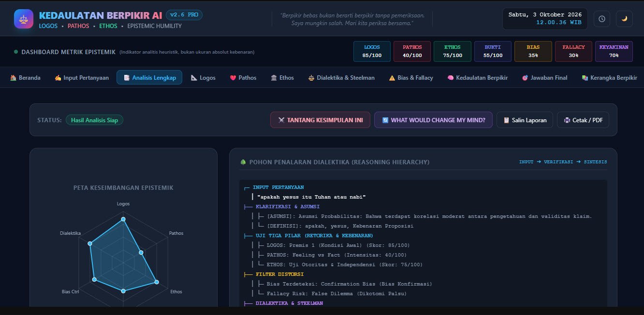Click the KLARIFIKASI & ASUMSI tree node

(x=287, y=207)
